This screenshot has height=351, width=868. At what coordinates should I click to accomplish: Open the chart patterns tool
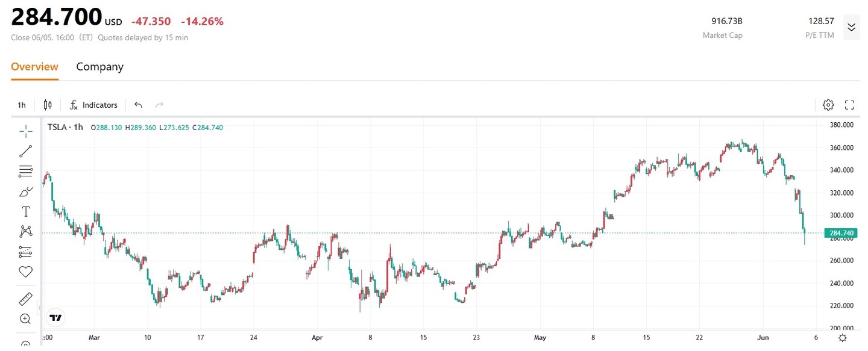(x=26, y=231)
